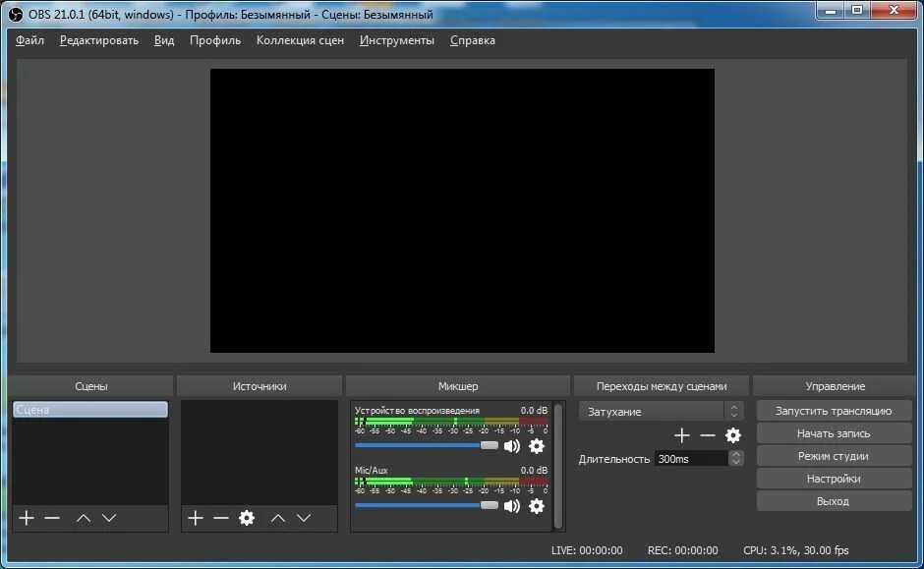Move source down in Источники panel
Screen dimensions: 924x569
click(304, 518)
